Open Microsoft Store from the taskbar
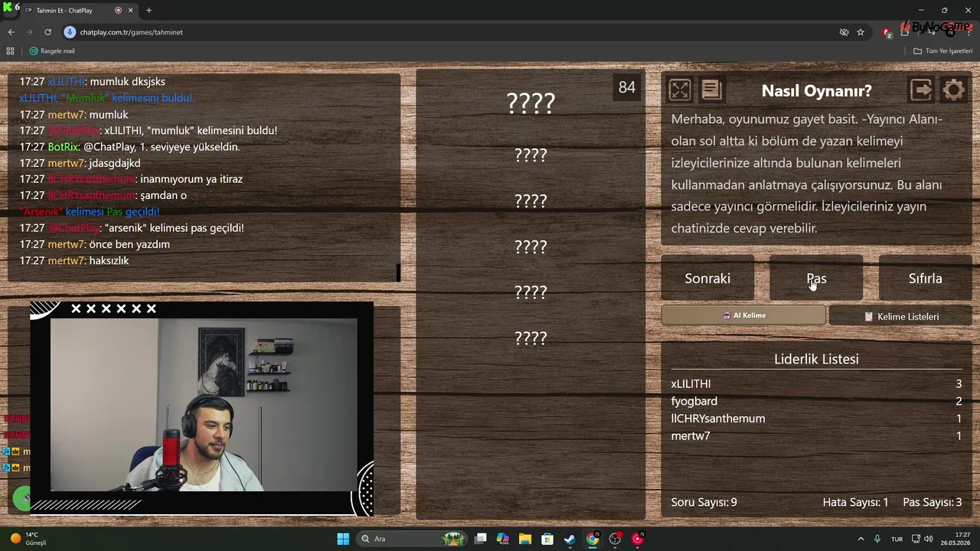This screenshot has width=980, height=551. pos(547,539)
